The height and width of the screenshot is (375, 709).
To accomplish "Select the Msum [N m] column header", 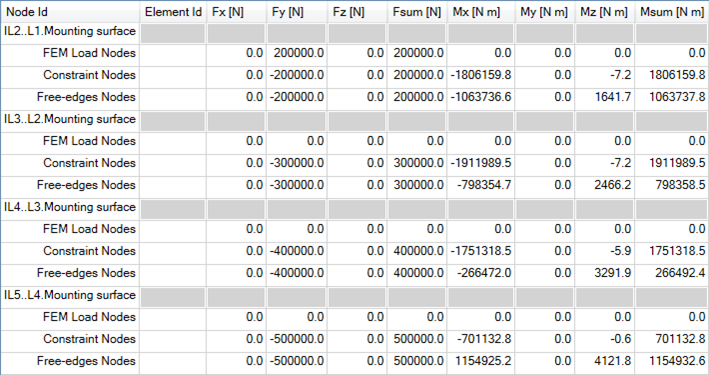I will (671, 12).
